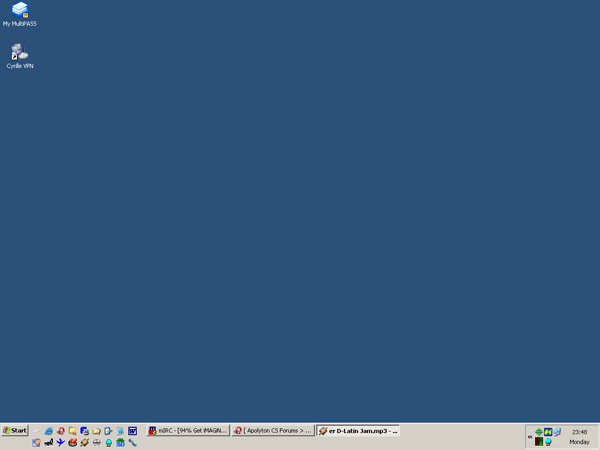Select the Cyrille VPN desktop shortcut
The width and height of the screenshot is (600, 450).
(x=19, y=54)
